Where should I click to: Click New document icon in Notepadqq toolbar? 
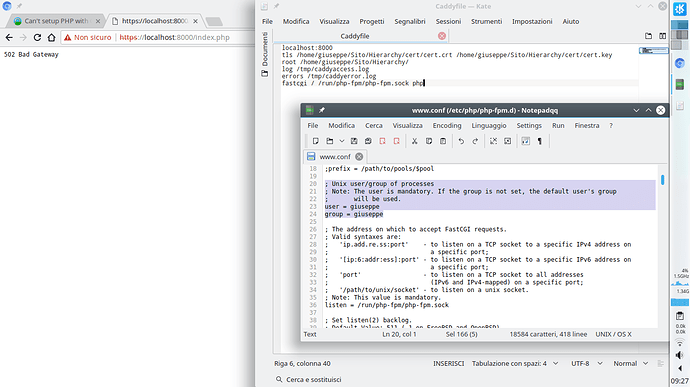tap(316, 141)
